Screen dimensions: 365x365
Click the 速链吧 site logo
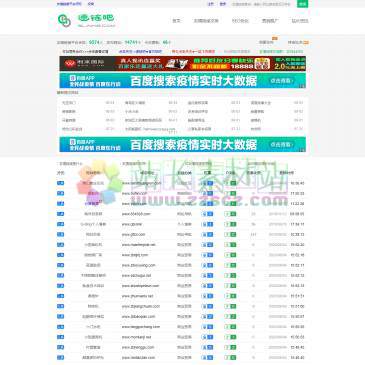pos(86,20)
